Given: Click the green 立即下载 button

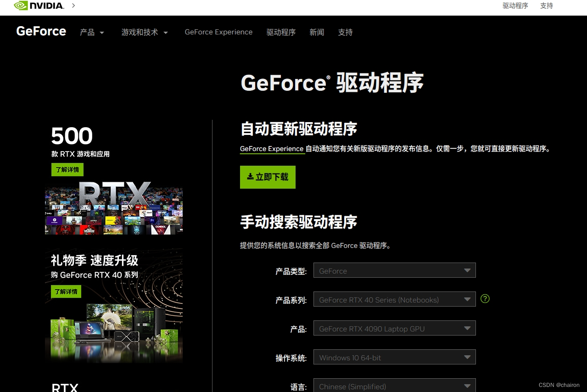Looking at the screenshot, I should pyautogui.click(x=268, y=177).
